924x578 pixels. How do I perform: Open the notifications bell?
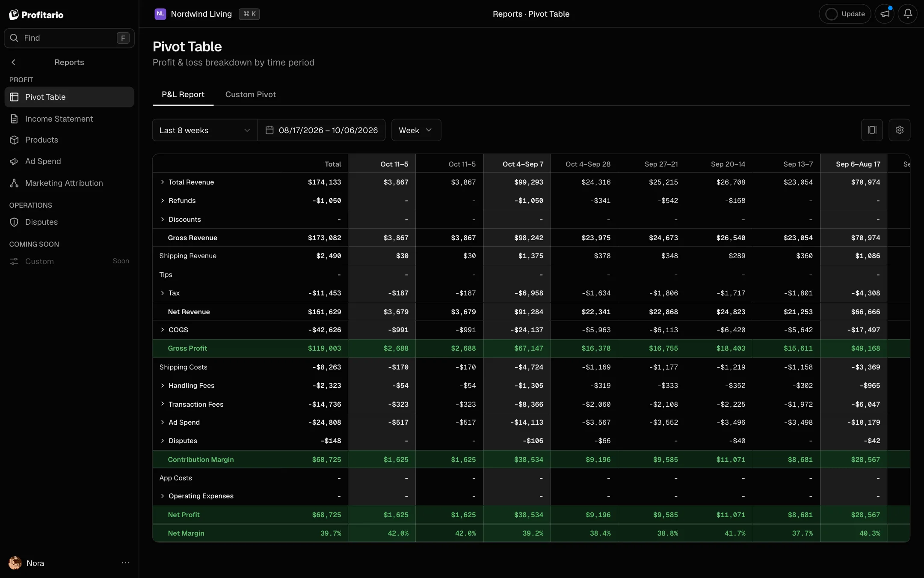(907, 14)
